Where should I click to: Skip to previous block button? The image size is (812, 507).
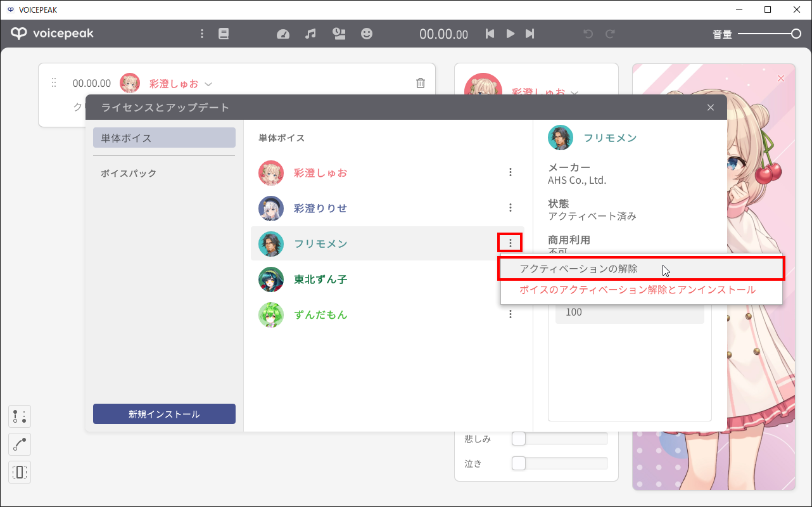490,34
